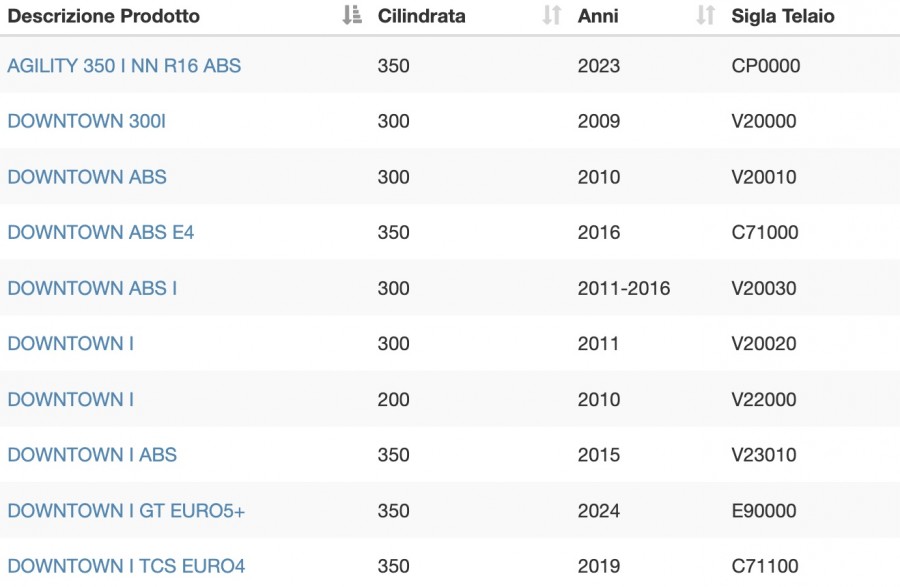Open the DOWNTOWN ABS I link
900x587 pixels.
click(x=92, y=288)
